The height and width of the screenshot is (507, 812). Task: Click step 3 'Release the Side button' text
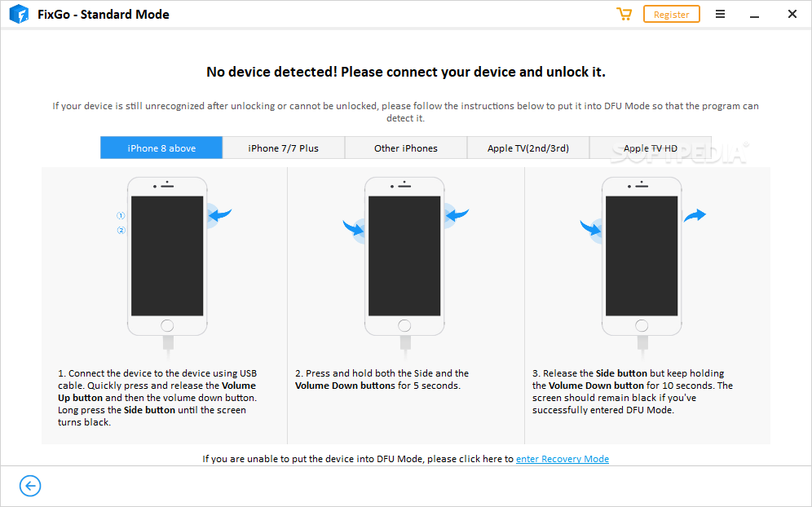point(633,391)
